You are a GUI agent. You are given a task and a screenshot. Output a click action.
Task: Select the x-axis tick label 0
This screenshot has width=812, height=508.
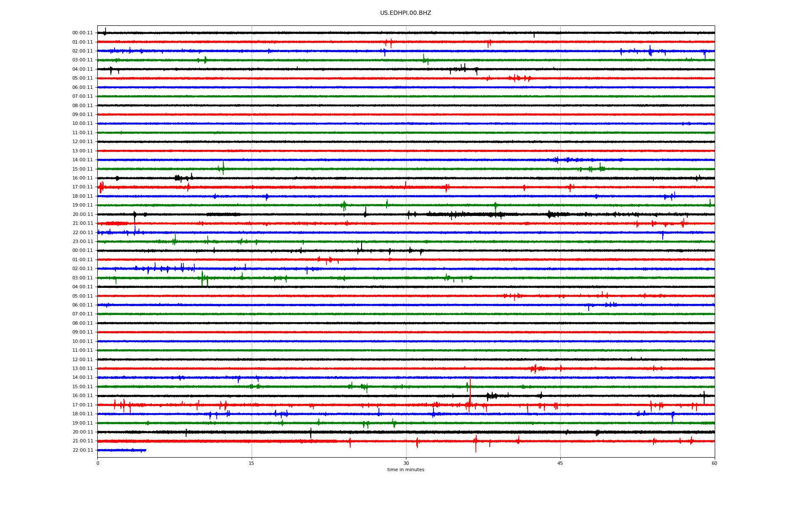[x=98, y=464]
